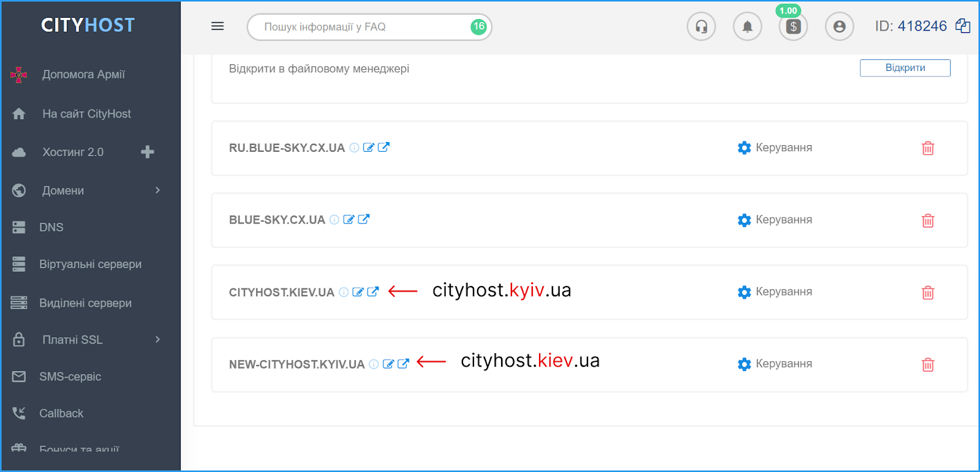Open the bell notifications icon
The image size is (980, 472).
[747, 27]
